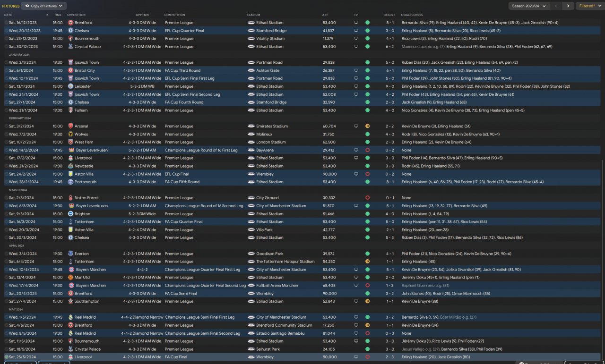Click the stadium icon beside Goodison Park
This screenshot has width=605, height=364.
tap(251, 254)
